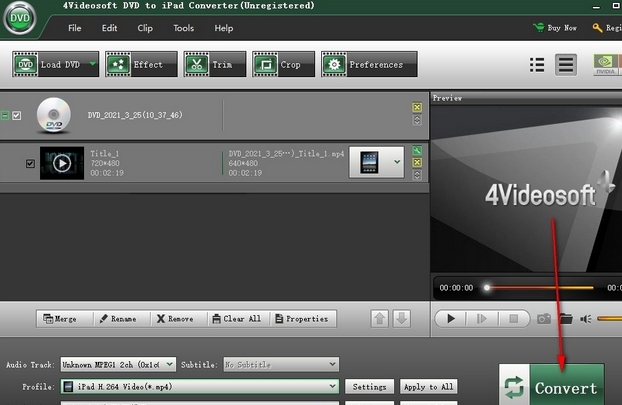
Task: Click the preview seek bar handle
Action: pos(487,288)
